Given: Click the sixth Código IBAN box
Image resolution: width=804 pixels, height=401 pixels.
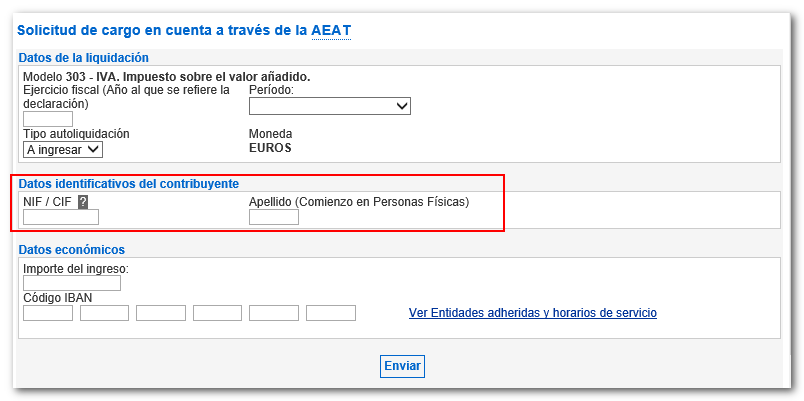Looking at the screenshot, I should tap(331, 313).
